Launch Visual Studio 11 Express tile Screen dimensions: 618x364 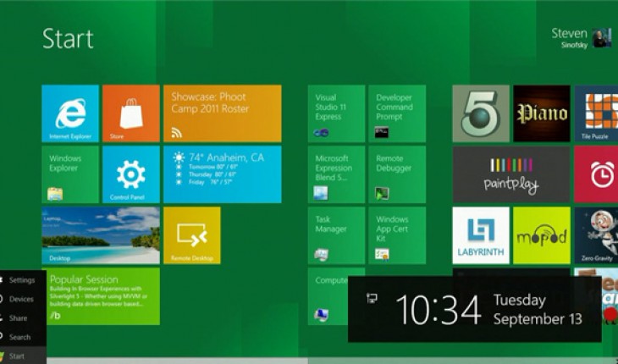pyautogui.click(x=336, y=113)
